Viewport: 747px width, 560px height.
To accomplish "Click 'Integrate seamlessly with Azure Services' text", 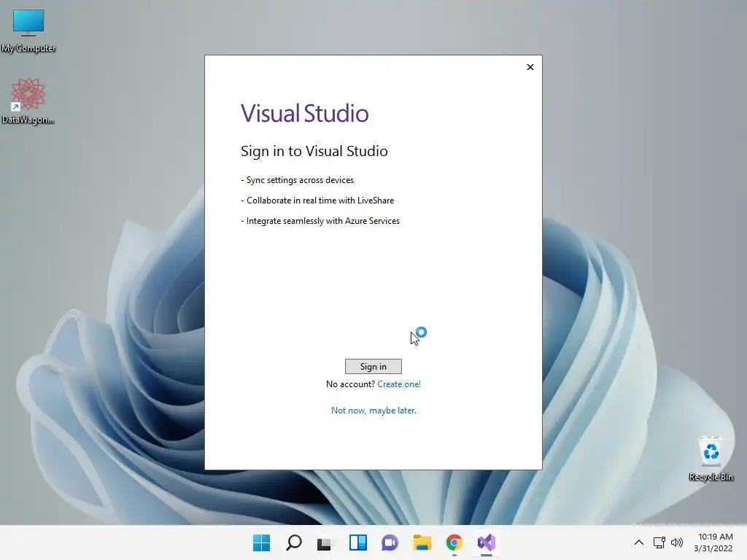I will [320, 221].
